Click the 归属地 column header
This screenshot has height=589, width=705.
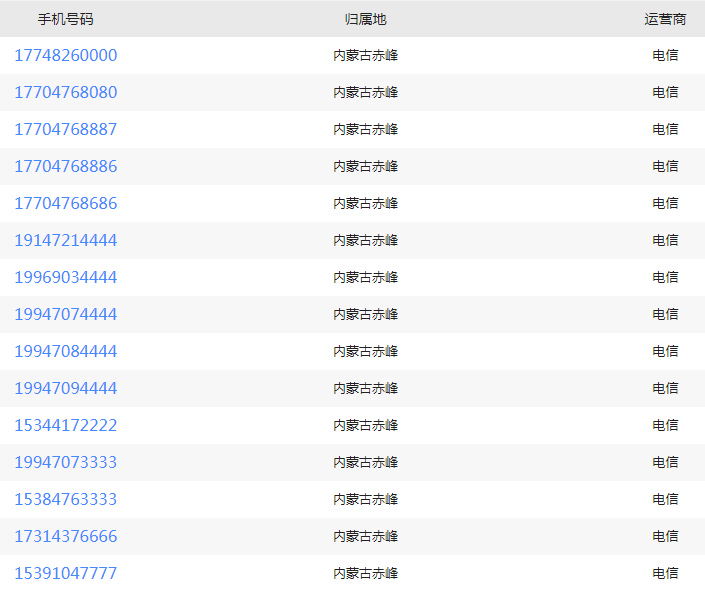[x=366, y=19]
